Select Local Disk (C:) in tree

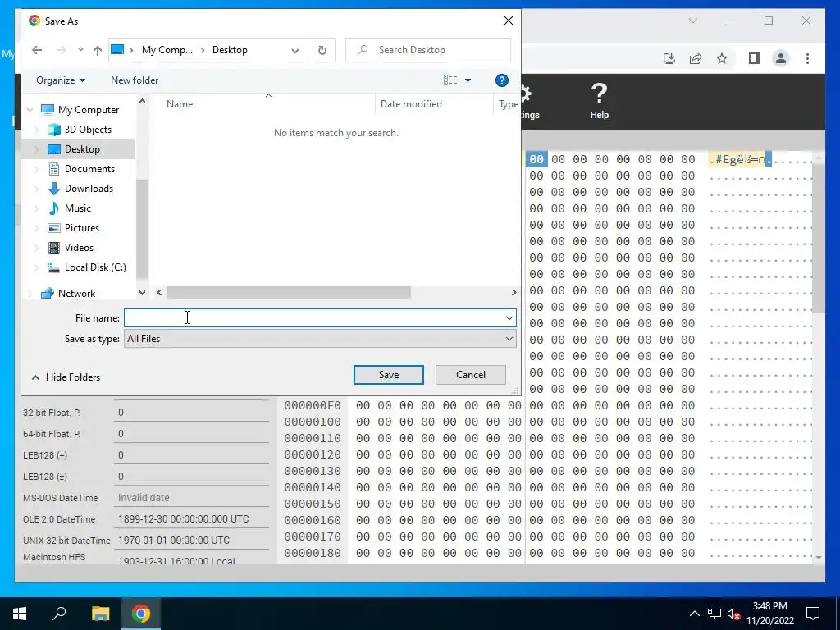click(x=95, y=267)
